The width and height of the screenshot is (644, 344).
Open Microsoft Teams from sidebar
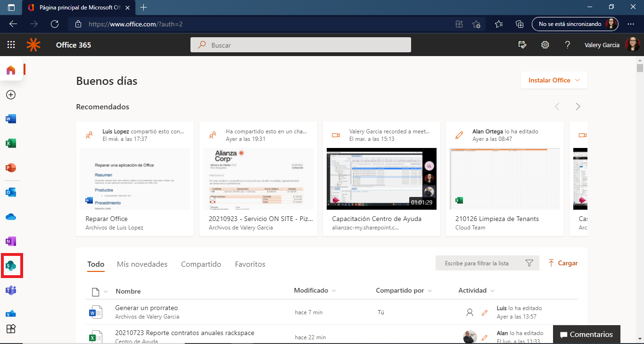tap(10, 290)
